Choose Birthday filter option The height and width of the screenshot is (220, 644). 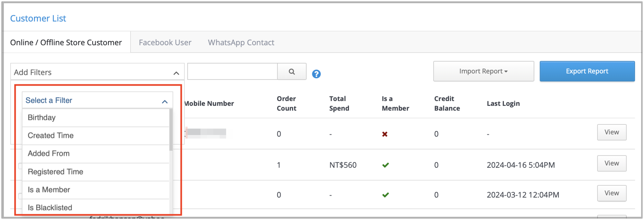pyautogui.click(x=96, y=118)
